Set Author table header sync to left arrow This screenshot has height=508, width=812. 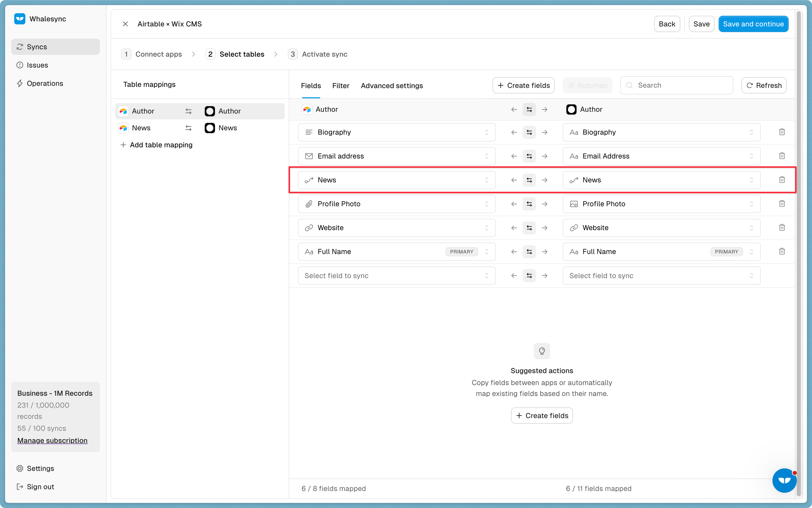pyautogui.click(x=514, y=109)
